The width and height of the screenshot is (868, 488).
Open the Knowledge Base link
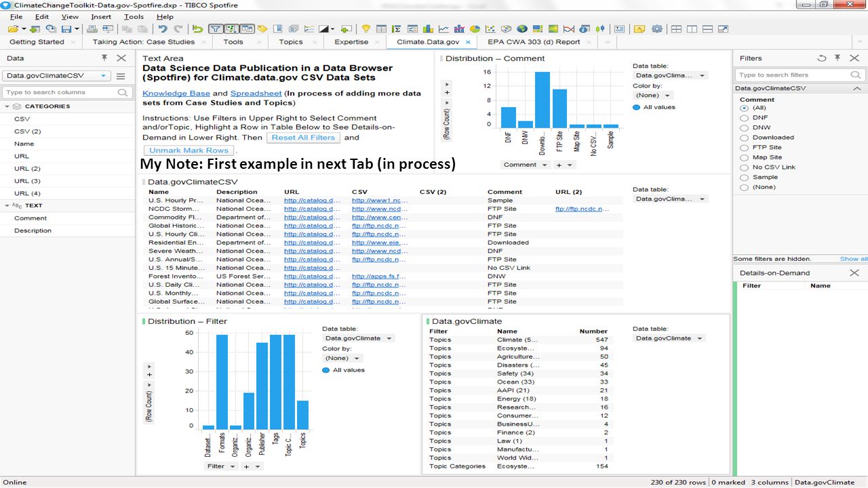click(x=176, y=93)
